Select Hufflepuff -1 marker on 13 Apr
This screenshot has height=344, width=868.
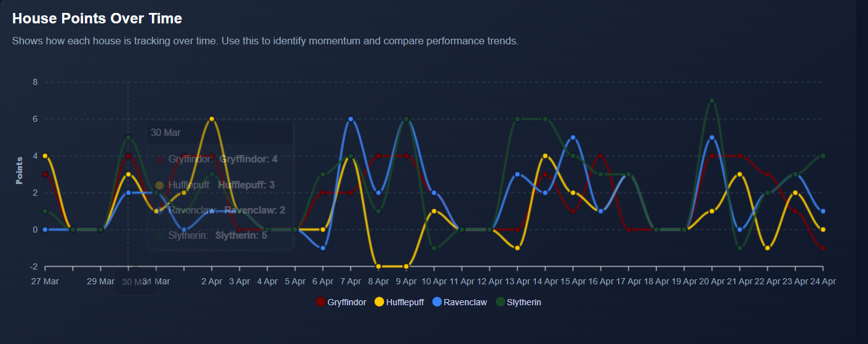point(517,248)
